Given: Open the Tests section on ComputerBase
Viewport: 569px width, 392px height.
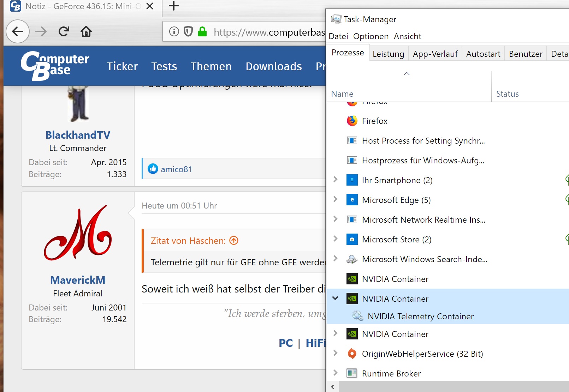Looking at the screenshot, I should tap(164, 66).
